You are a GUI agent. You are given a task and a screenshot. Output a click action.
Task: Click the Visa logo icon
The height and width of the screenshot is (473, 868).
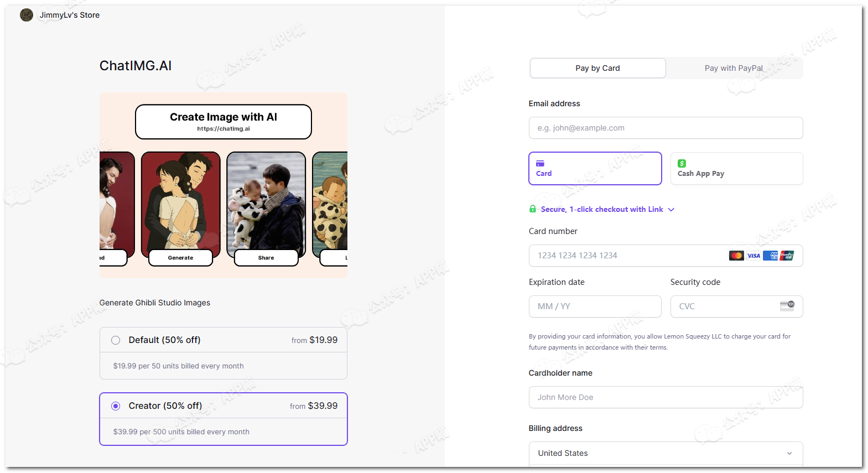point(753,256)
